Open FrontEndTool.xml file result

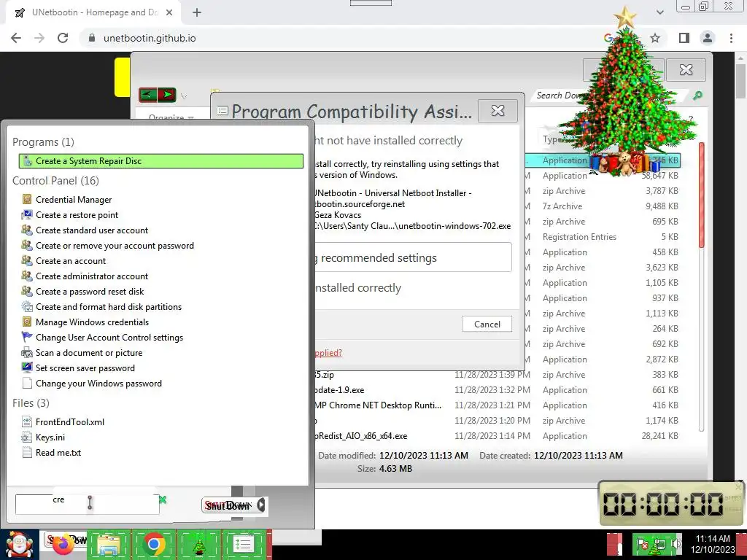pos(70,422)
